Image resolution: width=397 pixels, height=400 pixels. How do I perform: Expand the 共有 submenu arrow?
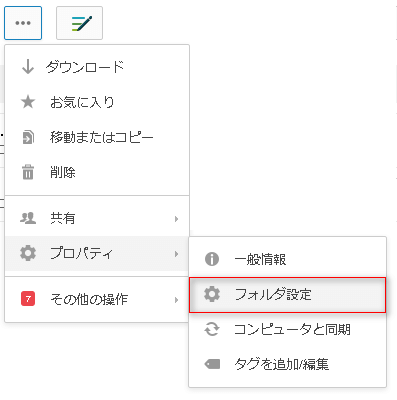[176, 219]
